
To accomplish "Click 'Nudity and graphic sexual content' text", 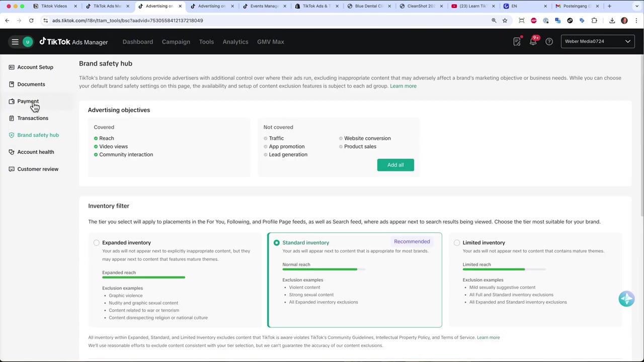I will click(143, 303).
